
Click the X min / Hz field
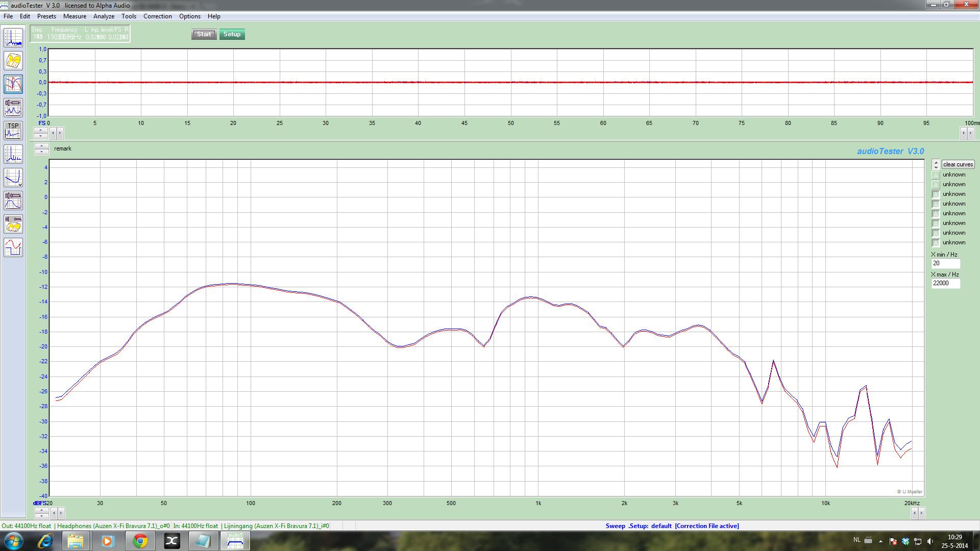(x=945, y=263)
